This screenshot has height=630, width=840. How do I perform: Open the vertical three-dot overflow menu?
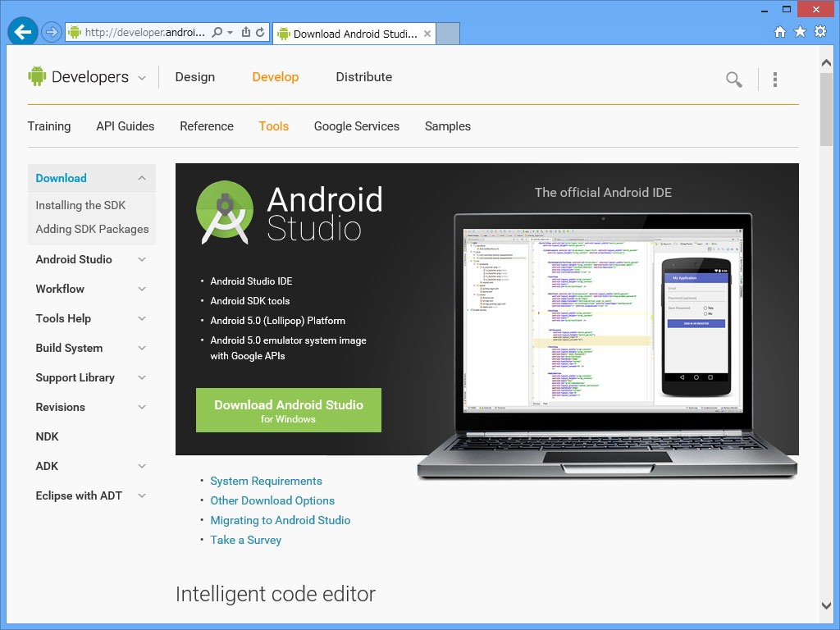[774, 80]
